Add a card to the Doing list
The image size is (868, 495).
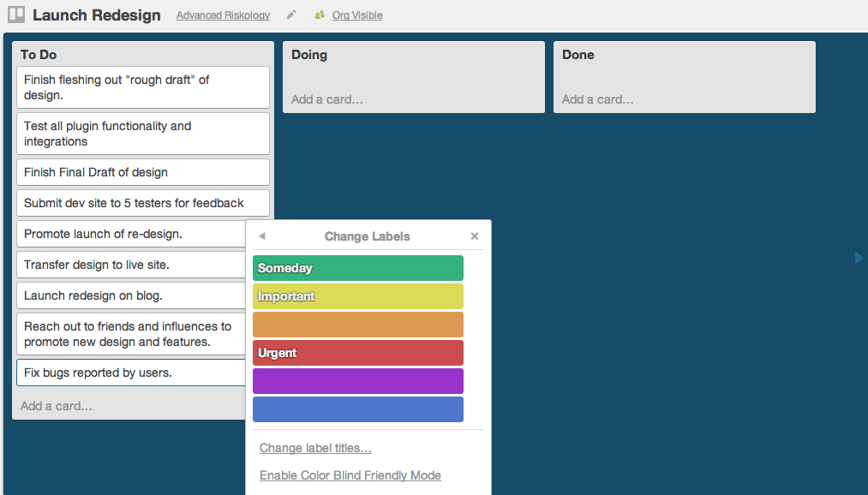[326, 99]
